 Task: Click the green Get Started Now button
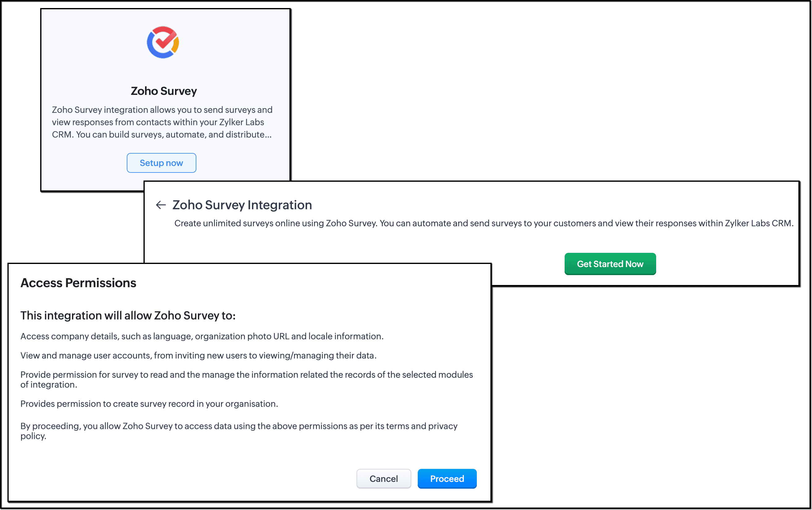pyautogui.click(x=610, y=264)
